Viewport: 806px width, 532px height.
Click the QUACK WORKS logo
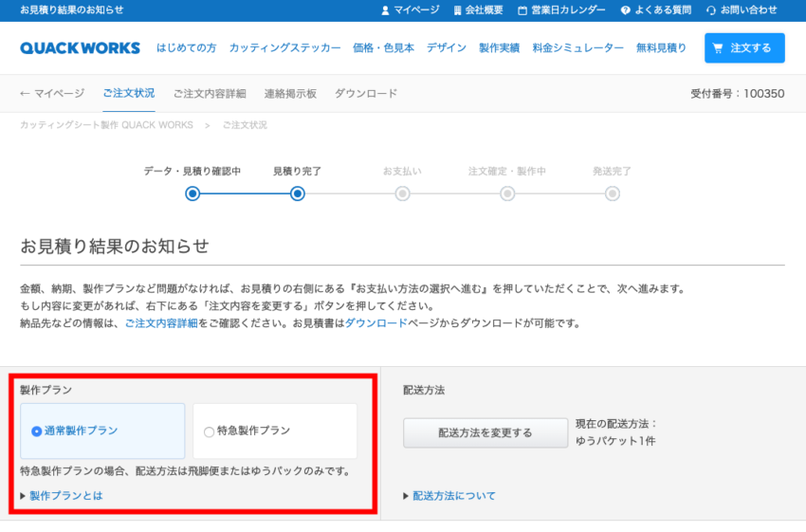coord(80,48)
